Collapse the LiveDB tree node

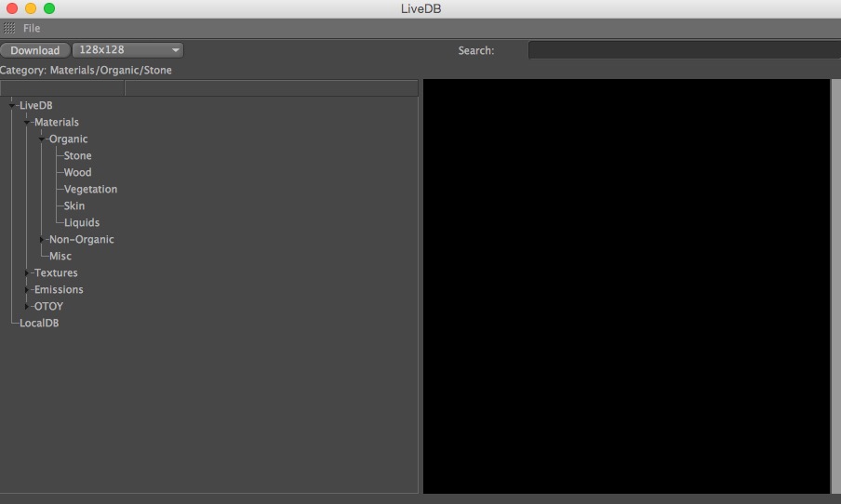[x=12, y=106]
